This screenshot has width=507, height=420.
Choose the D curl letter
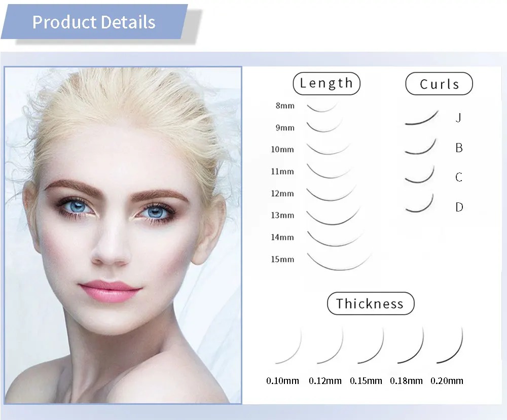coord(459,207)
